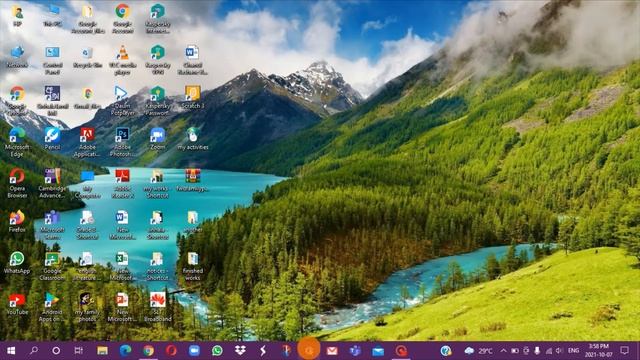Image resolution: width=640 pixels, height=360 pixels.
Task: Select the Android Apps on Google Play shortcut
Action: 53,307
